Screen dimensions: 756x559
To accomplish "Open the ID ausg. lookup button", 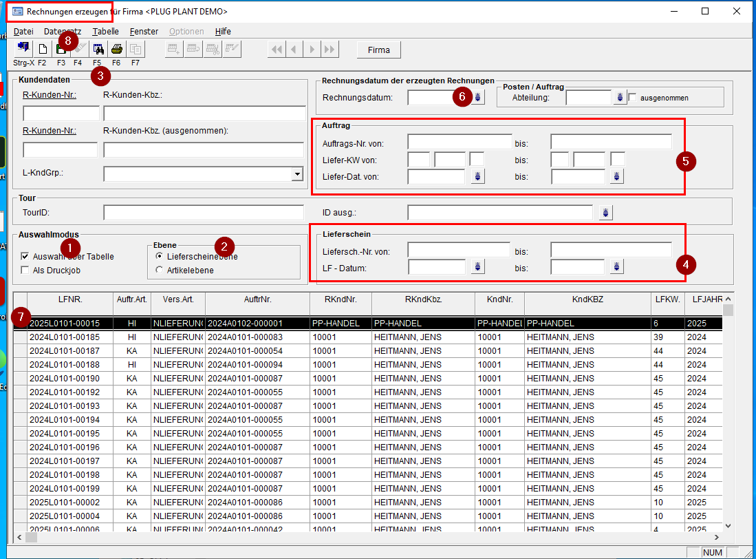I will (605, 212).
